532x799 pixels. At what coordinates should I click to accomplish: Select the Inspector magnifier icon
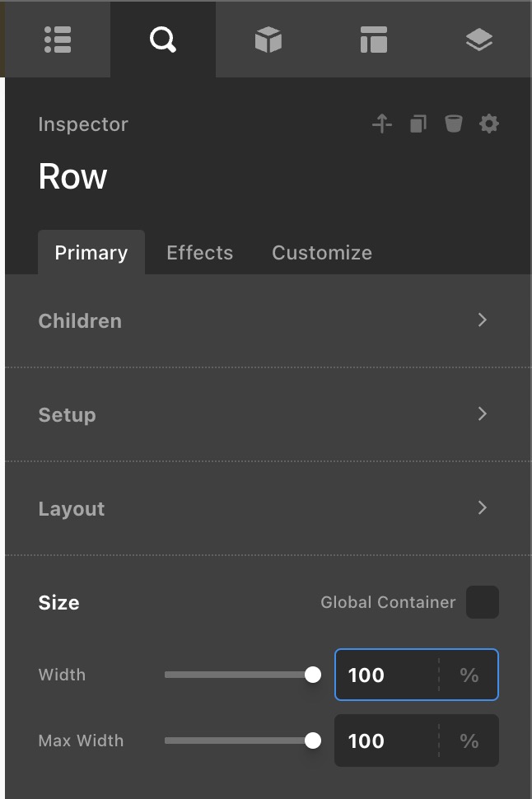point(163,40)
